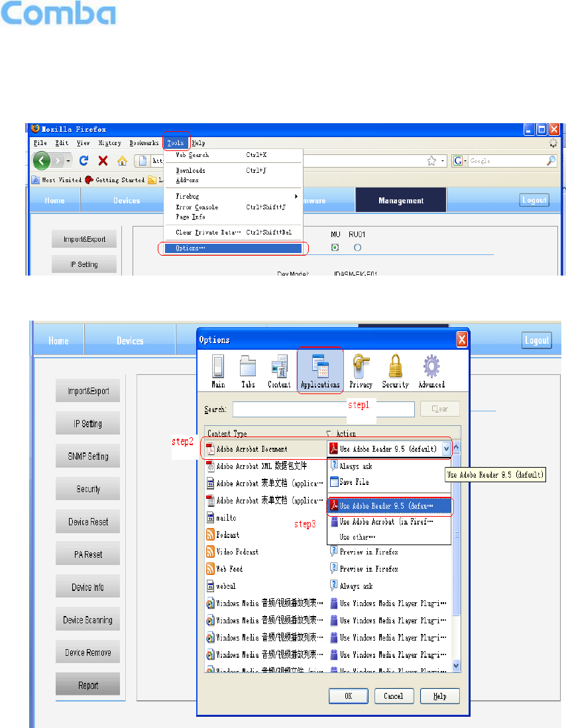
Task: Select the mailto content type row
Action: click(265, 517)
